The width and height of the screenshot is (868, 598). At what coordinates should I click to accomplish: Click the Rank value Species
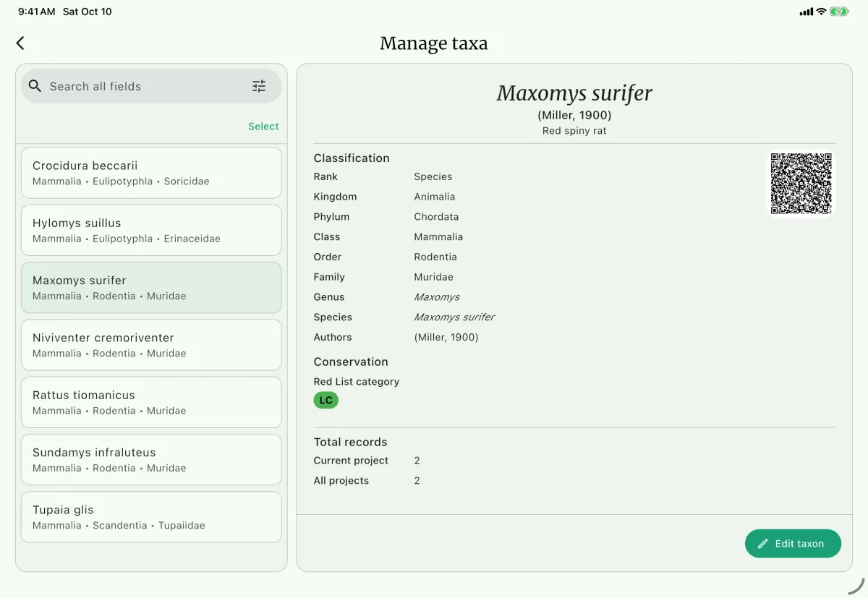433,176
